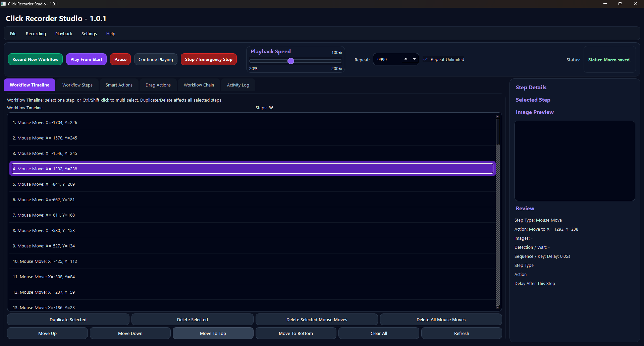Open the Recording menu
This screenshot has width=644, height=346.
pyautogui.click(x=36, y=34)
